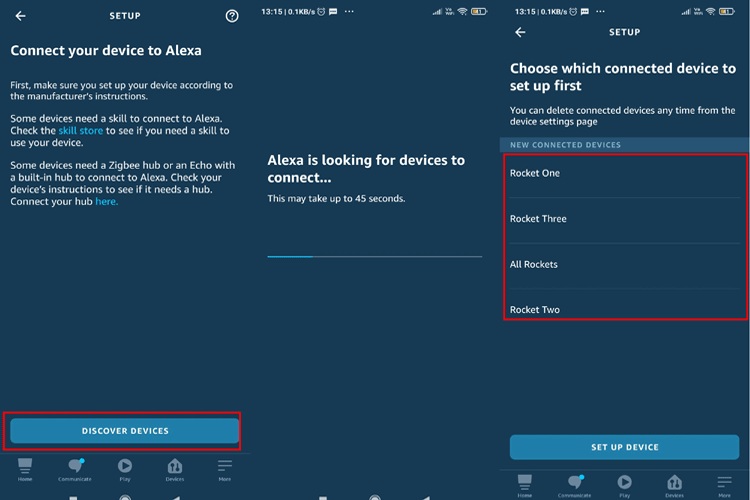This screenshot has width=750, height=500.
Task: Tap the Discover Devices button
Action: pos(124,431)
